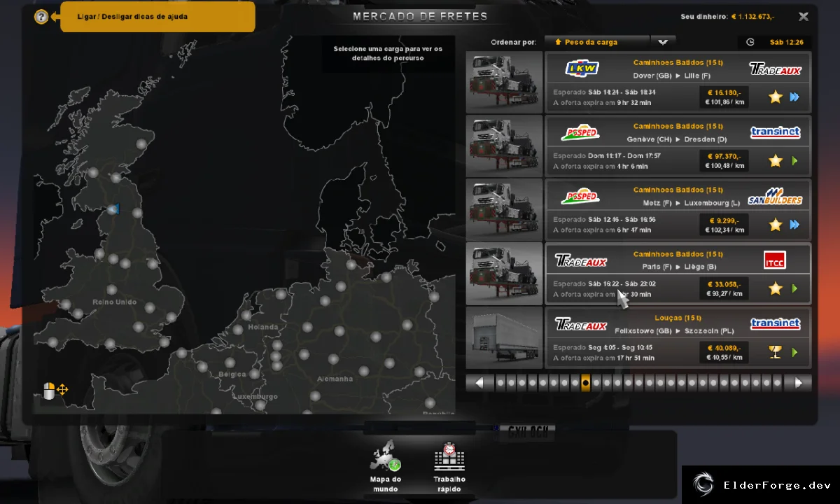Hit the blue double-arrow on the Dover–Lille job
Screen dimensions: 840x504
794,97
